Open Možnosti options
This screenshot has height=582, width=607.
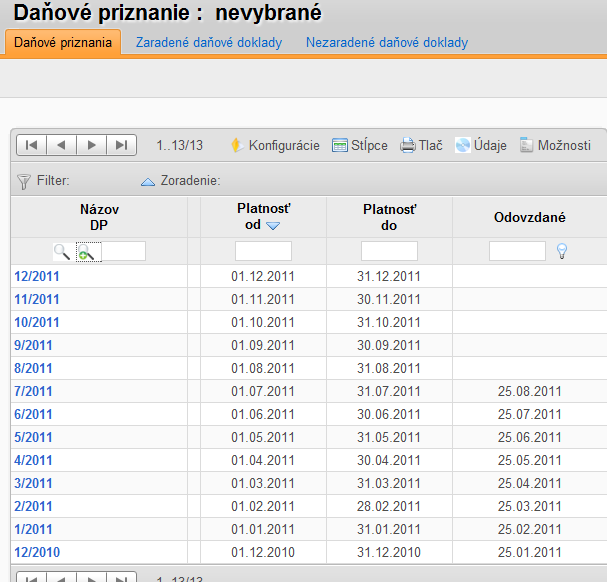pos(555,146)
